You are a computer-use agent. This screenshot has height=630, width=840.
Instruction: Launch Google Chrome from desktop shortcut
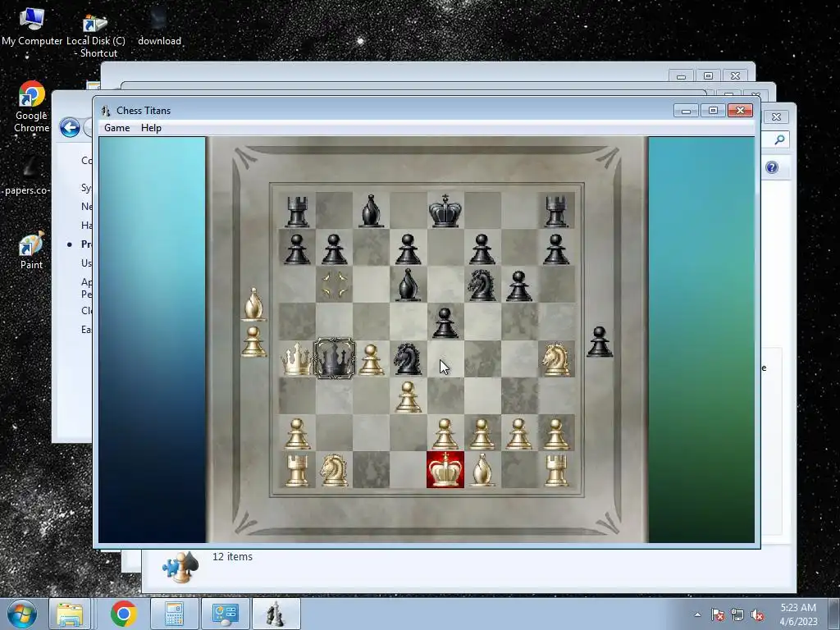coord(32,107)
